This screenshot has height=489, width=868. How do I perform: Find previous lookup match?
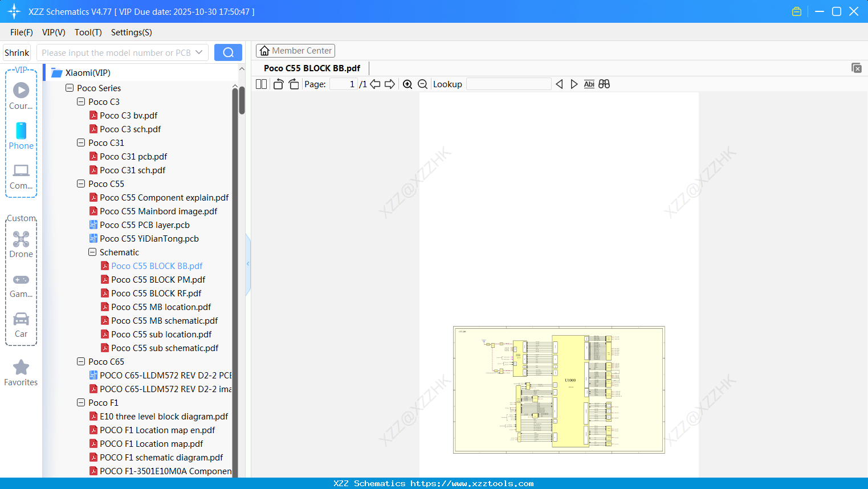(x=559, y=84)
